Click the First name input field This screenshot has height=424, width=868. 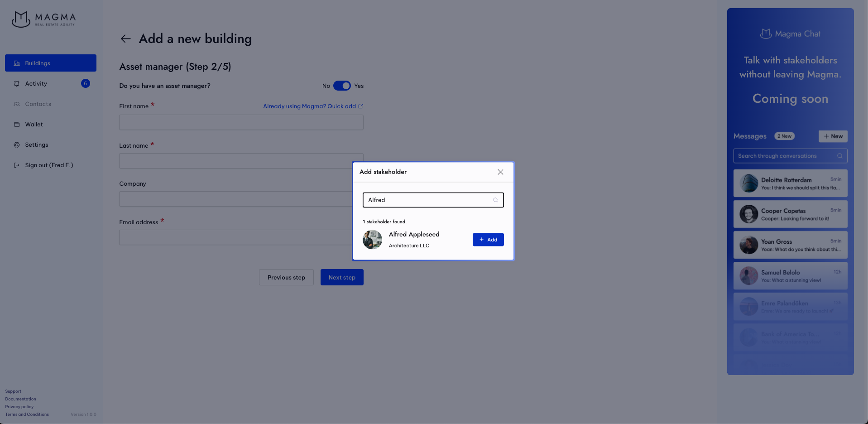[241, 122]
